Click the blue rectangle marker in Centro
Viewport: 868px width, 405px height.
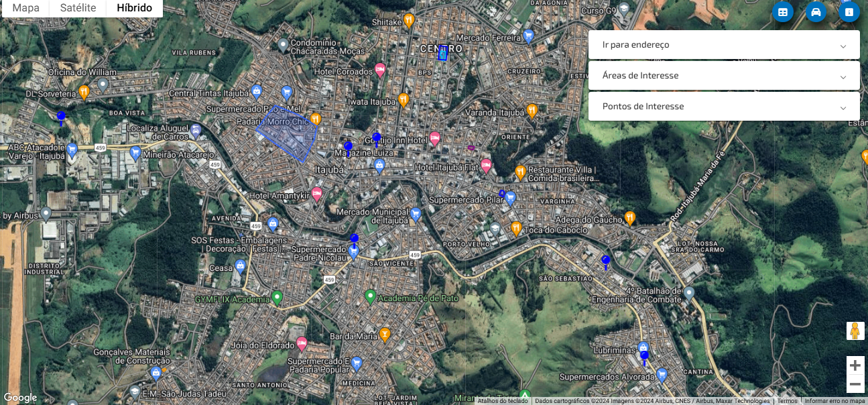coord(442,54)
